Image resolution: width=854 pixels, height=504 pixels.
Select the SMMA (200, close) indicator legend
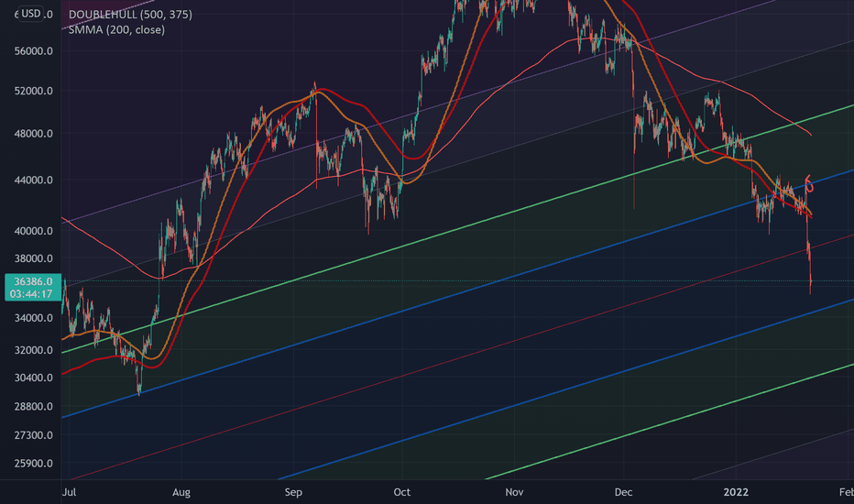(x=116, y=30)
